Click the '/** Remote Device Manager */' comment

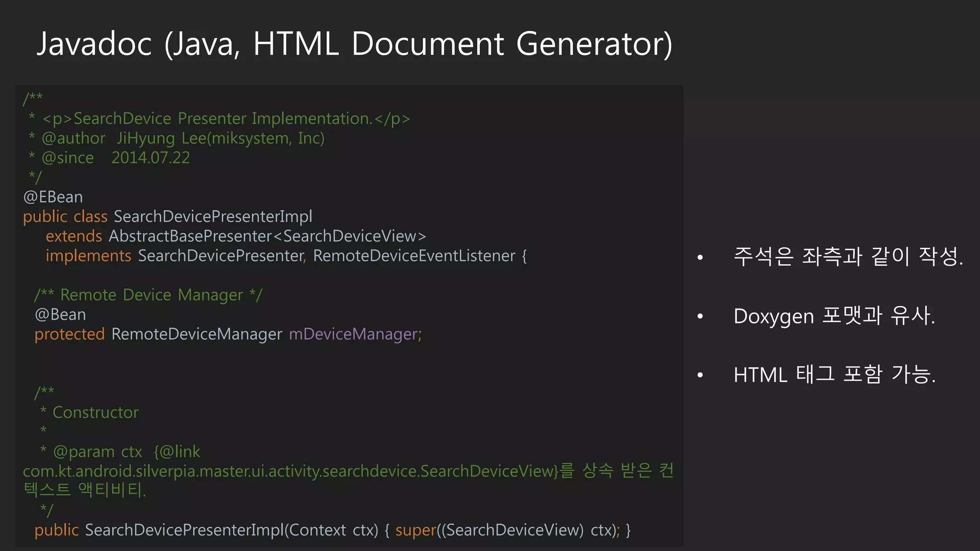148,295
